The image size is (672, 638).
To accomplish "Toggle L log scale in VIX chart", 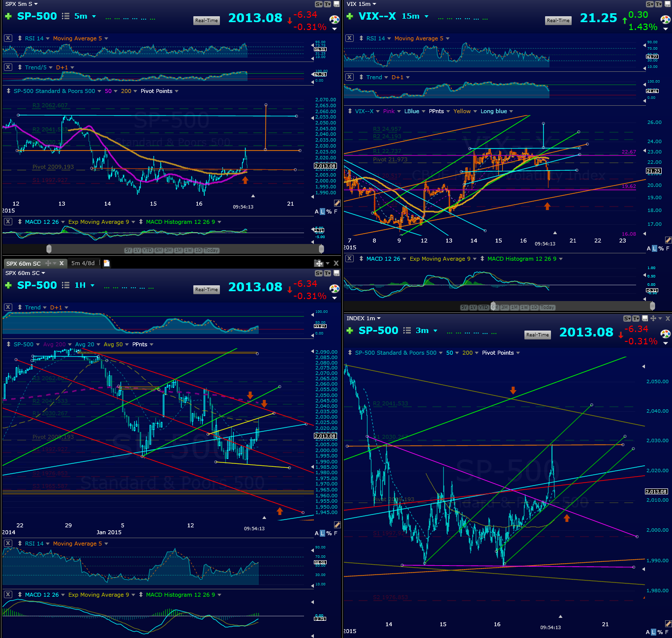I will (x=654, y=249).
